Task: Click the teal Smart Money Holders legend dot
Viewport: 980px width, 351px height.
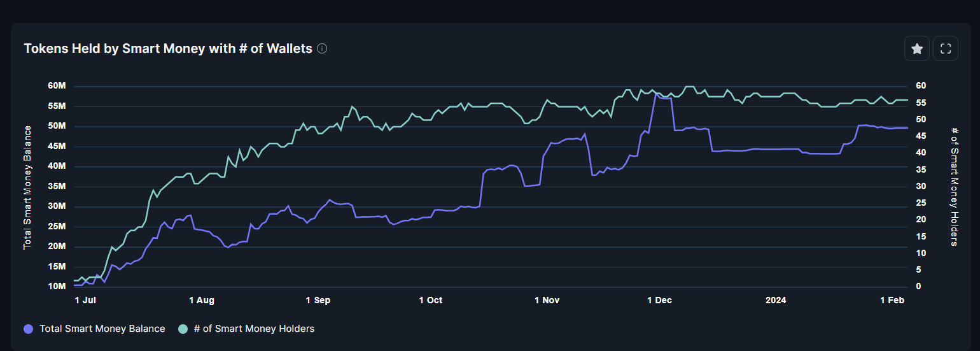Action: click(x=183, y=329)
